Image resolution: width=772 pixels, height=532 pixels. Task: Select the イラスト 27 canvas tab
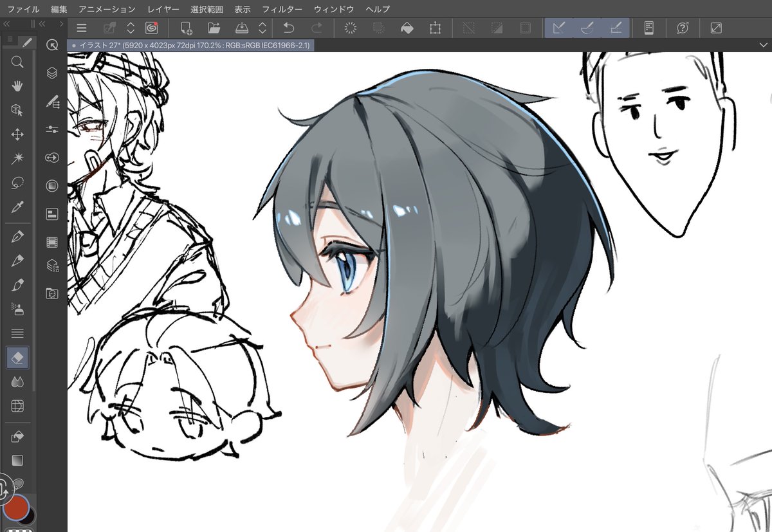coord(191,45)
